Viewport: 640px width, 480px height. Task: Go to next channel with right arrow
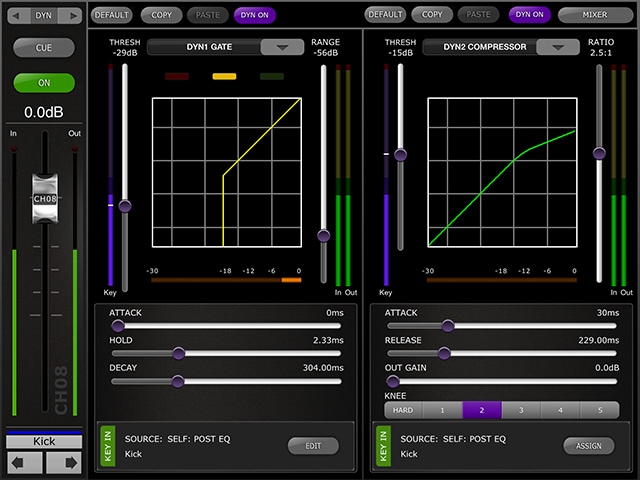[x=62, y=463]
